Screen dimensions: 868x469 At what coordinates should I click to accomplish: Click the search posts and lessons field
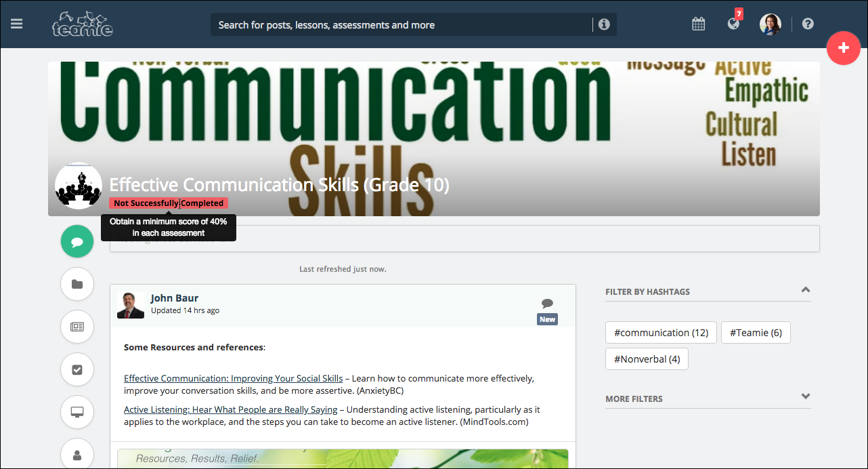tap(402, 25)
